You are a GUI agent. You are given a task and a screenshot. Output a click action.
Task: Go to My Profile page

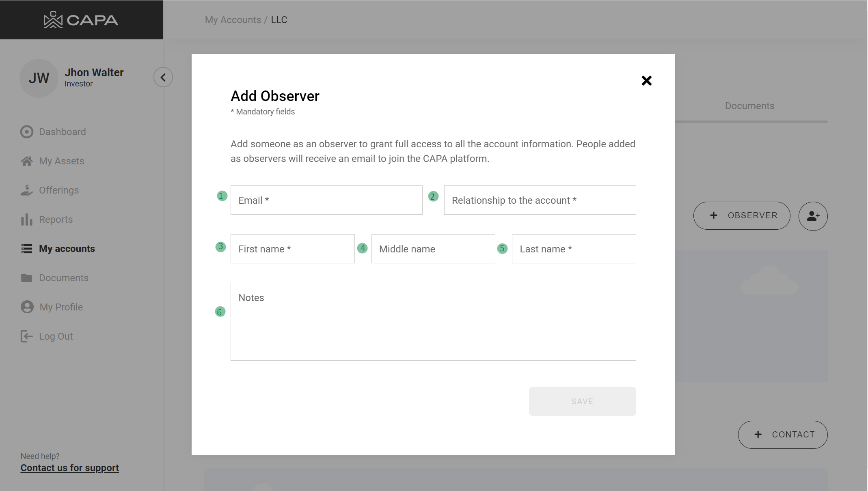point(61,307)
